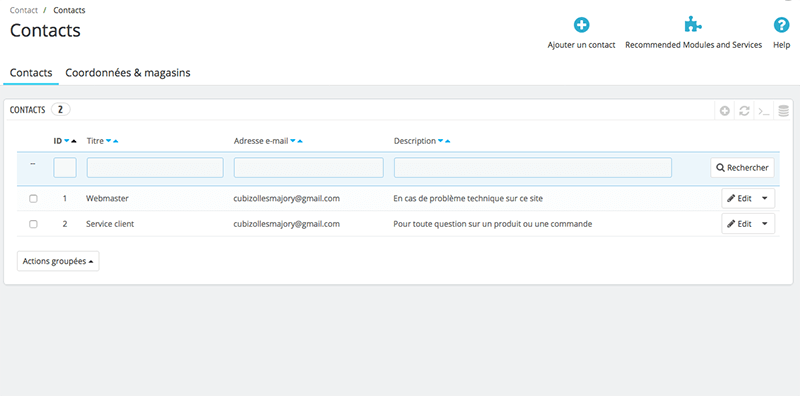This screenshot has height=396, width=800.
Task: Sort ID column ascending
Action: (x=74, y=141)
